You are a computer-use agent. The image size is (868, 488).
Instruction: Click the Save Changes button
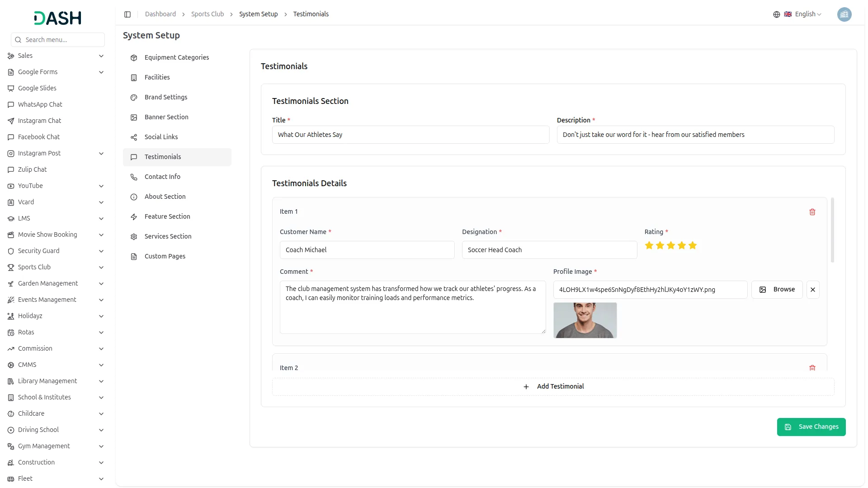click(811, 427)
